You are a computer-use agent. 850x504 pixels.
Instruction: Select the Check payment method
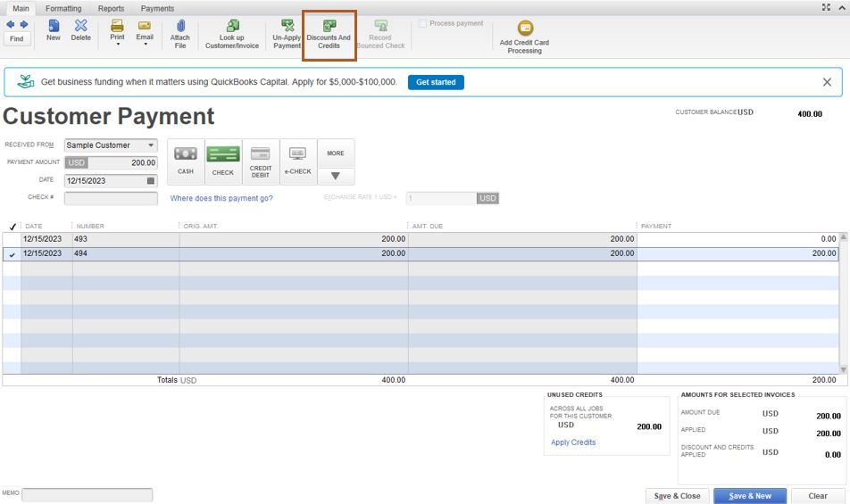[x=223, y=161]
